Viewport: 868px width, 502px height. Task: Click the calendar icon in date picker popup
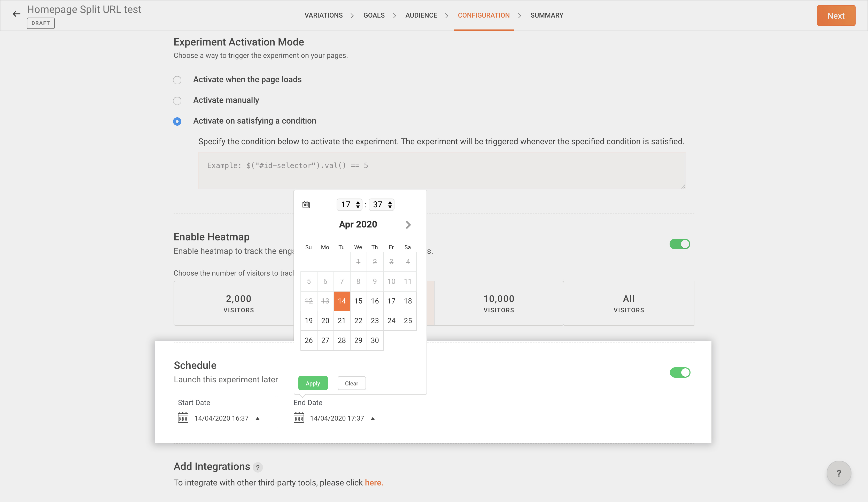(306, 205)
